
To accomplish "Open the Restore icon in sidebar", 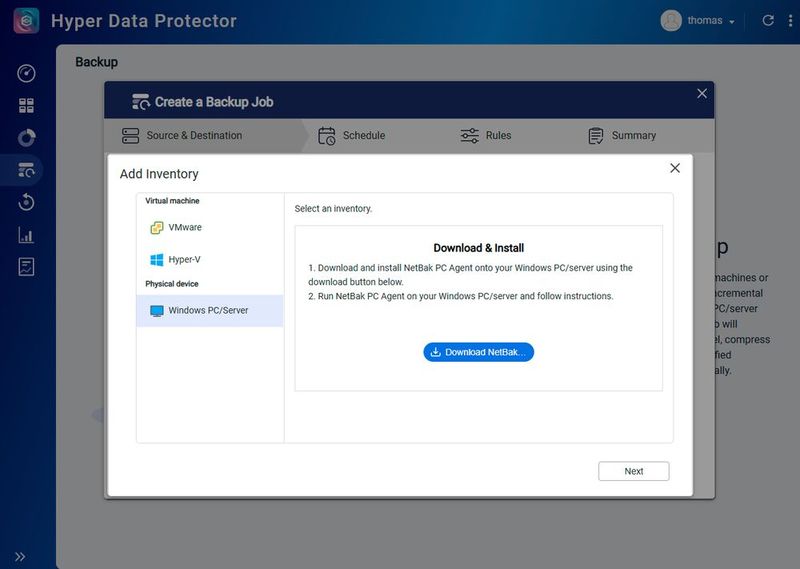I will 26,203.
